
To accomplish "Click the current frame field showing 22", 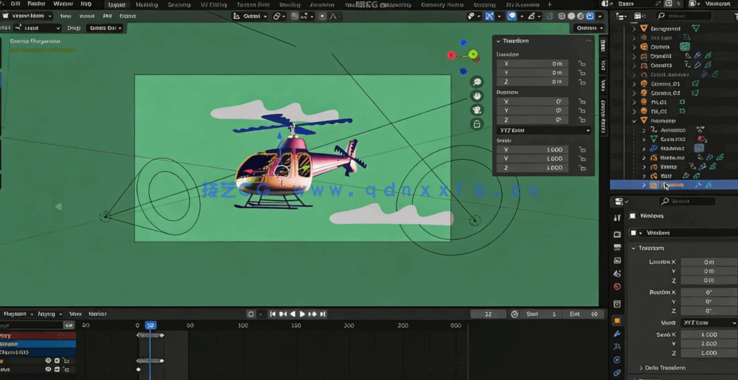I will pos(488,314).
